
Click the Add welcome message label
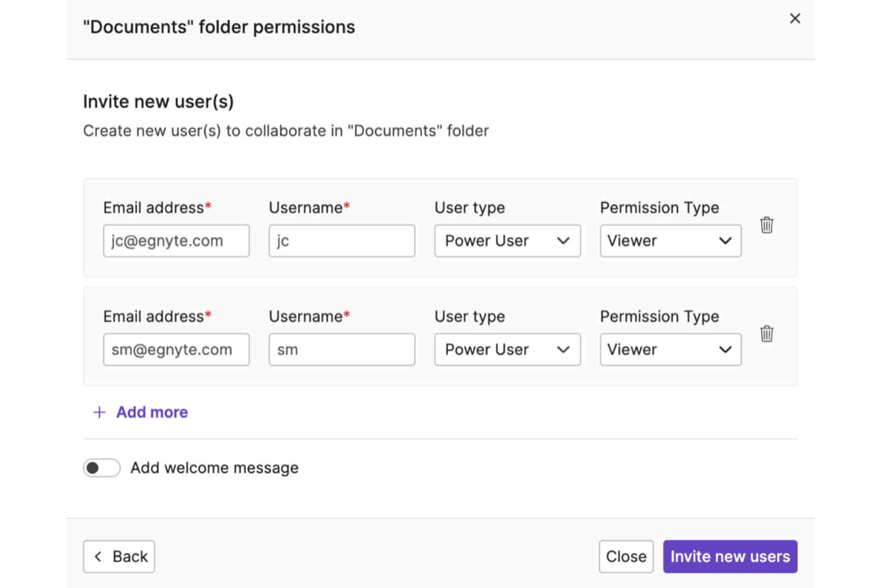click(215, 468)
